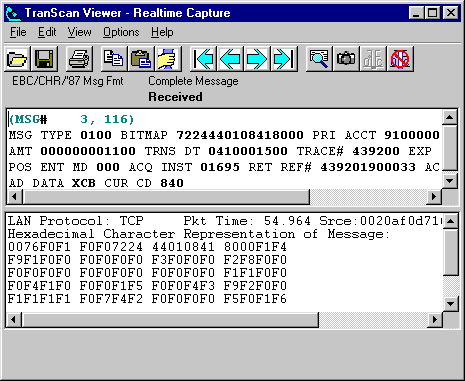
Task: Click left arrow of message pane horizontal scrollbar
Action: coord(14,196)
